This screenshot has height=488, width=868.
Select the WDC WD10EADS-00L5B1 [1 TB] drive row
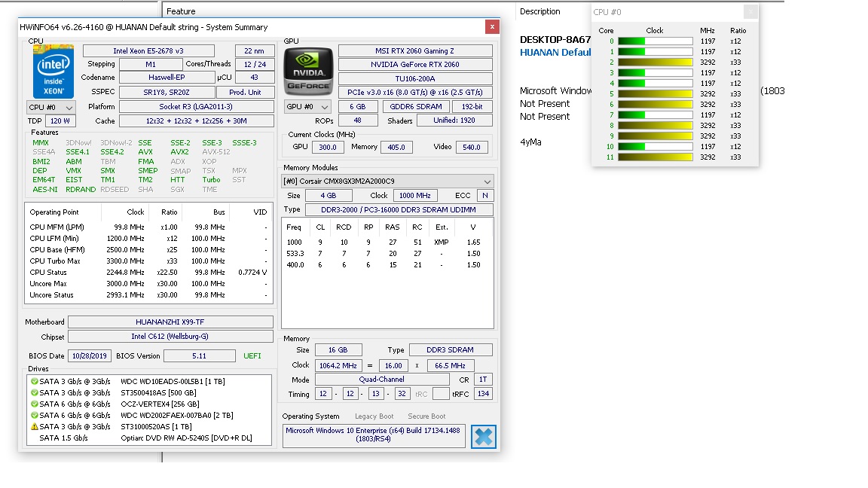pos(149,381)
